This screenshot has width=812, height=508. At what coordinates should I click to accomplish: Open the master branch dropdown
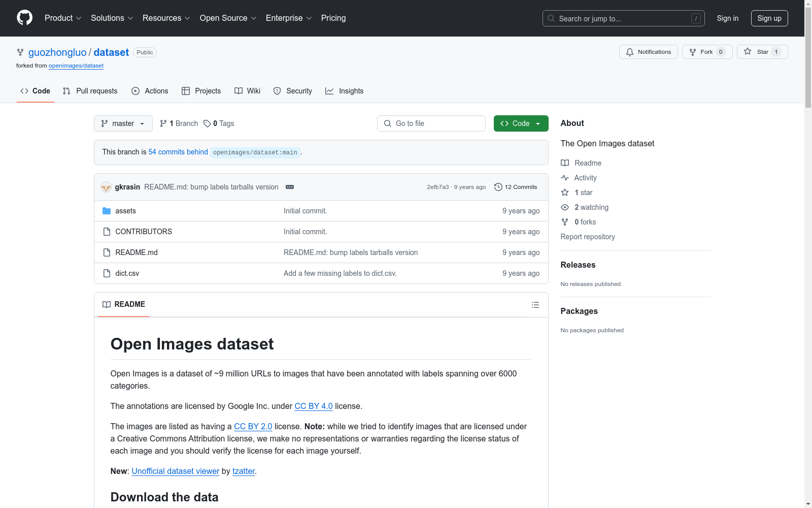pos(123,123)
